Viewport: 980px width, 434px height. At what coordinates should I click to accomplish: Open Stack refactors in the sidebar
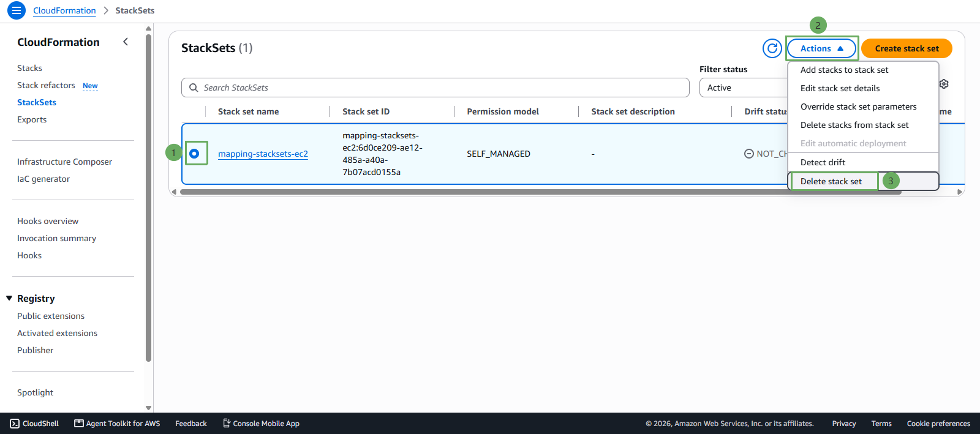(x=46, y=85)
